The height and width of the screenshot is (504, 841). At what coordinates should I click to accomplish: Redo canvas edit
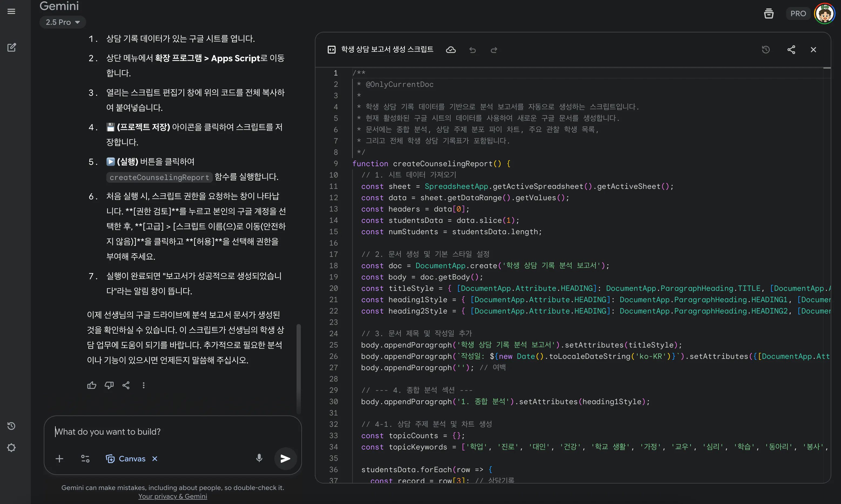[x=494, y=50]
